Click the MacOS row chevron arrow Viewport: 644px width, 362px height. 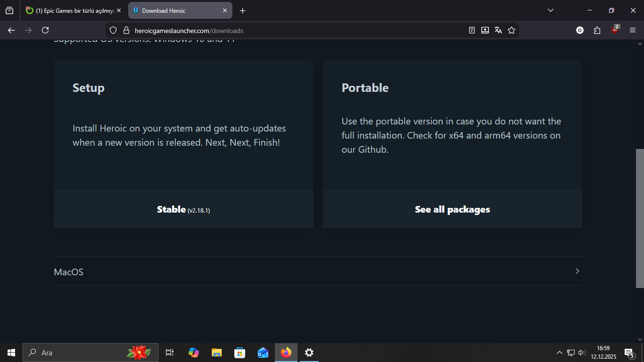(578, 271)
